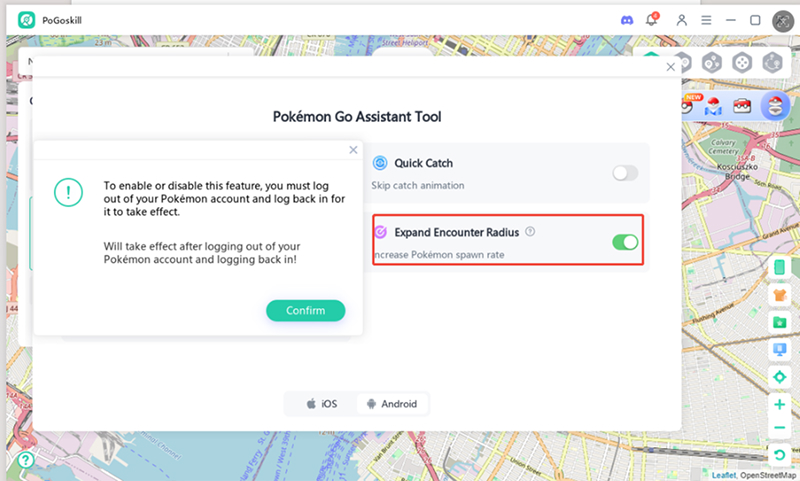Click the green exclamation warning icon
This screenshot has height=481, width=800.
[68, 192]
